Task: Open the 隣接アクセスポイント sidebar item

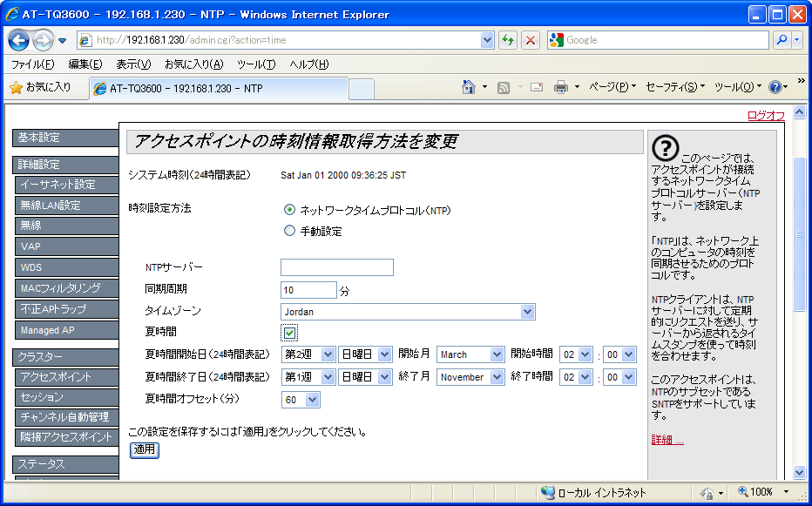Action: 67,436
